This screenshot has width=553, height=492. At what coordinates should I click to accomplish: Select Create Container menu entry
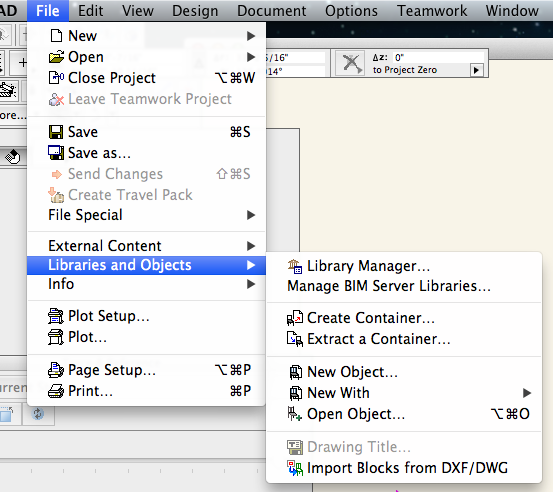point(403,318)
